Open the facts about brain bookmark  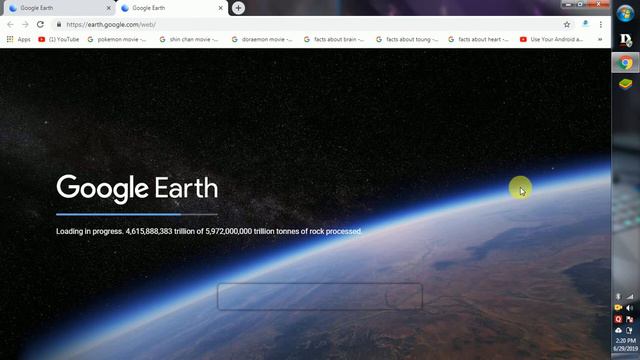(x=334, y=39)
